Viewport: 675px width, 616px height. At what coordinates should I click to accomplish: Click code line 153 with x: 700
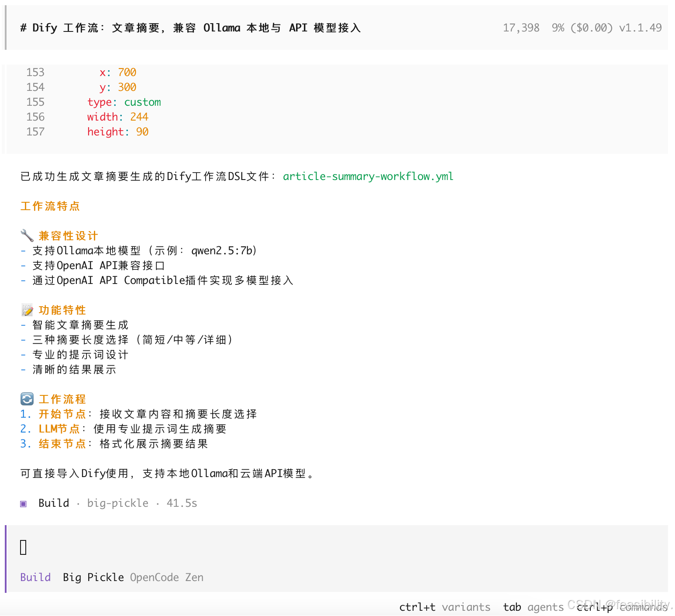tap(118, 73)
